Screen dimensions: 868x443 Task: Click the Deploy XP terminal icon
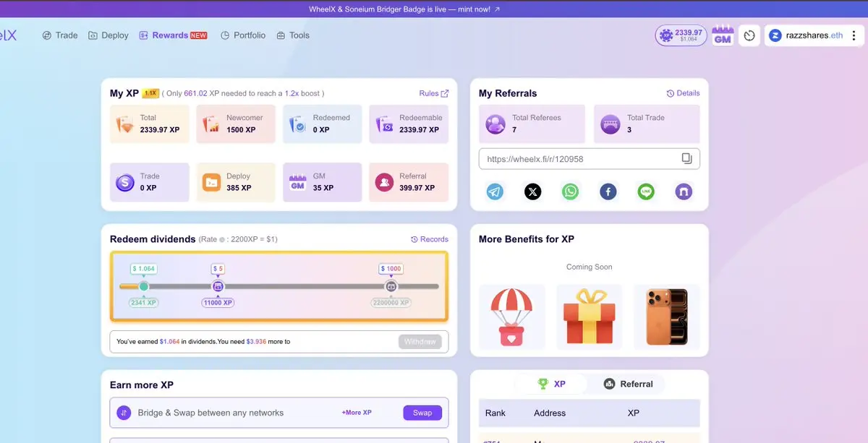[x=211, y=182]
